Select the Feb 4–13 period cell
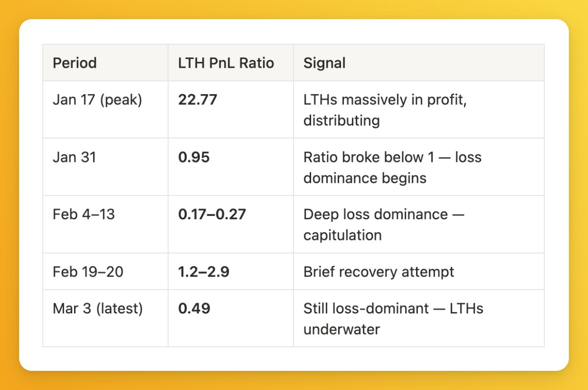Screen dimensions: 588x390 click(84, 214)
